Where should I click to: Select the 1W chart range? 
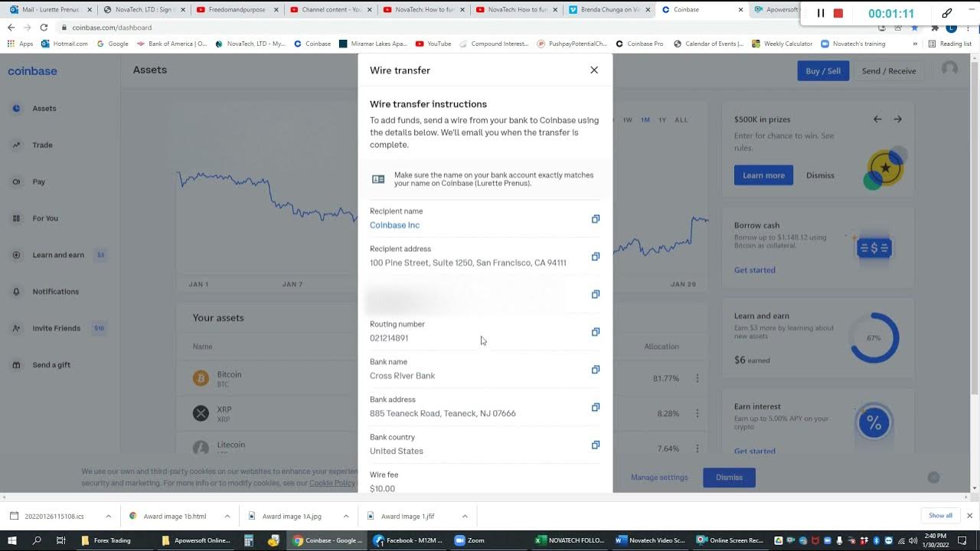click(628, 120)
